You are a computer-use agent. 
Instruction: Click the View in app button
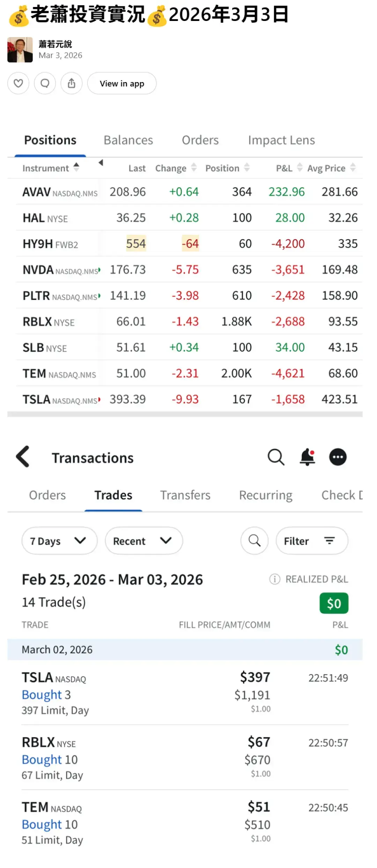(122, 83)
